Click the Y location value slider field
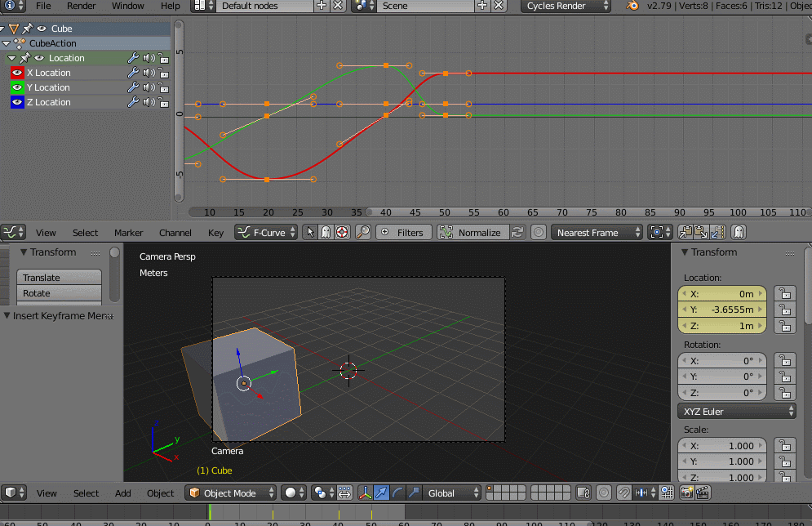 (x=722, y=310)
